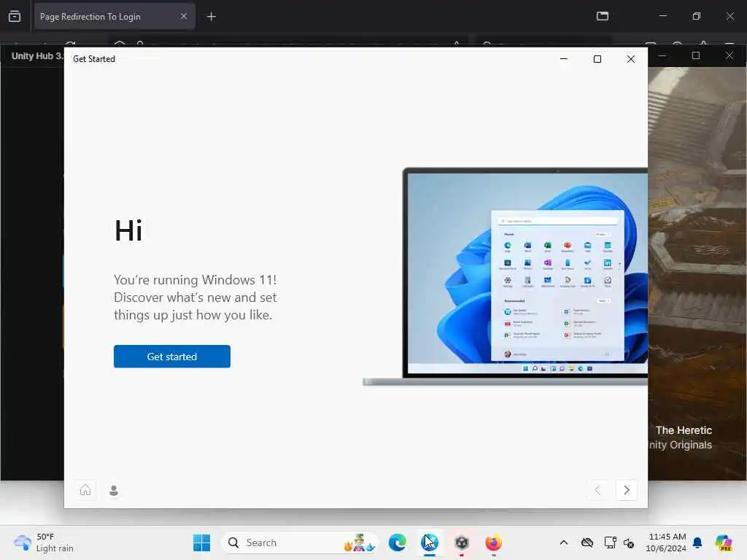Open the account person icon in Get Started

(114, 490)
